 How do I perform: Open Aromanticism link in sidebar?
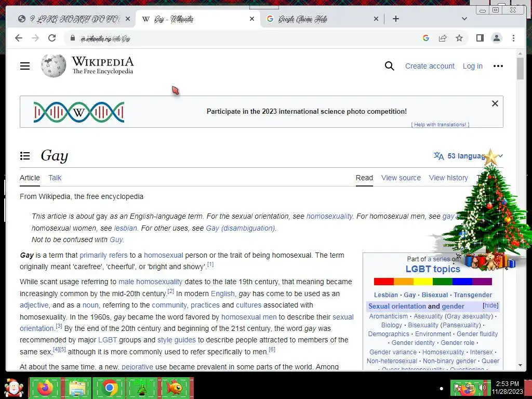point(389,316)
